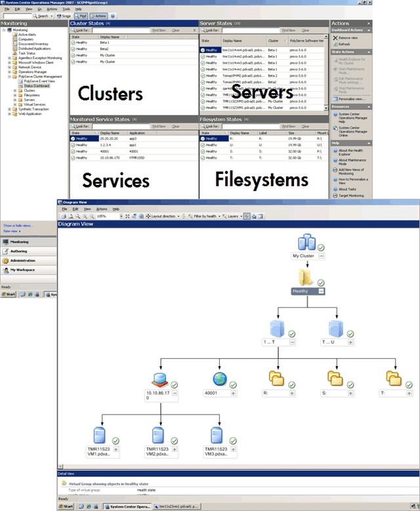The height and width of the screenshot is (511, 420).
Task: Click the Look for field in Server States
Action: pyautogui.click(x=251, y=30)
